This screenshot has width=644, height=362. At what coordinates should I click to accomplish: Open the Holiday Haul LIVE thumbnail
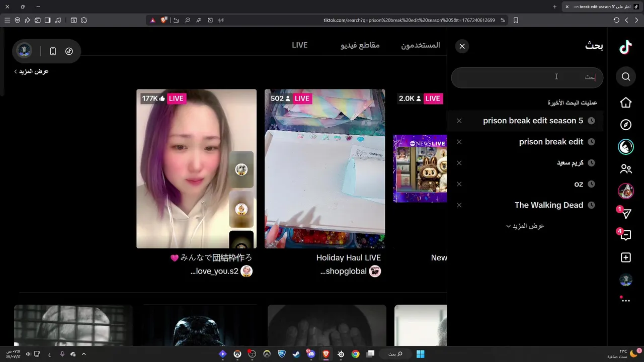pyautogui.click(x=325, y=169)
